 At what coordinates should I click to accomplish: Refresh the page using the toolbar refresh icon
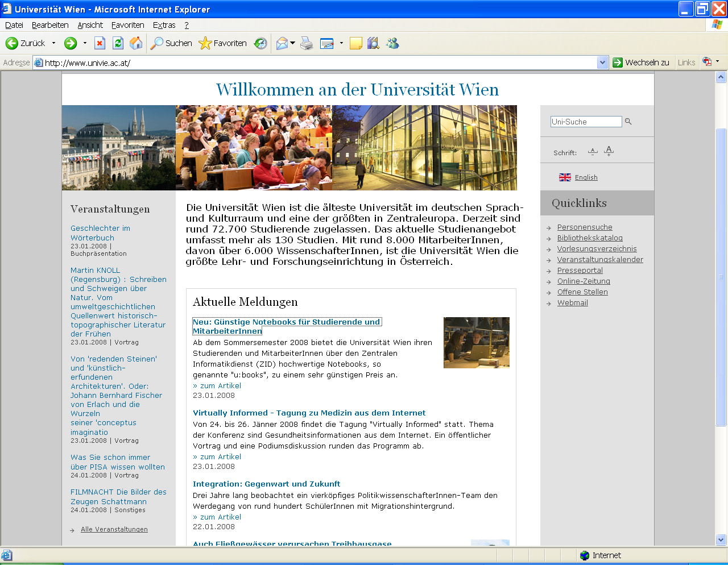tap(118, 43)
